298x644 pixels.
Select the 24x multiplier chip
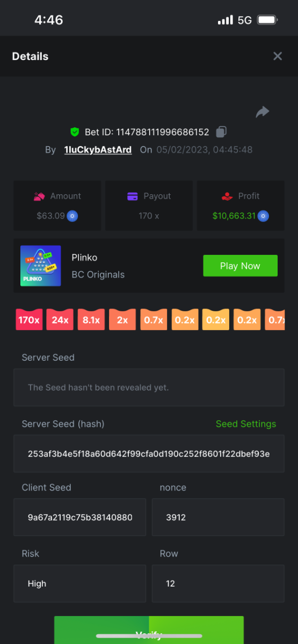point(60,320)
